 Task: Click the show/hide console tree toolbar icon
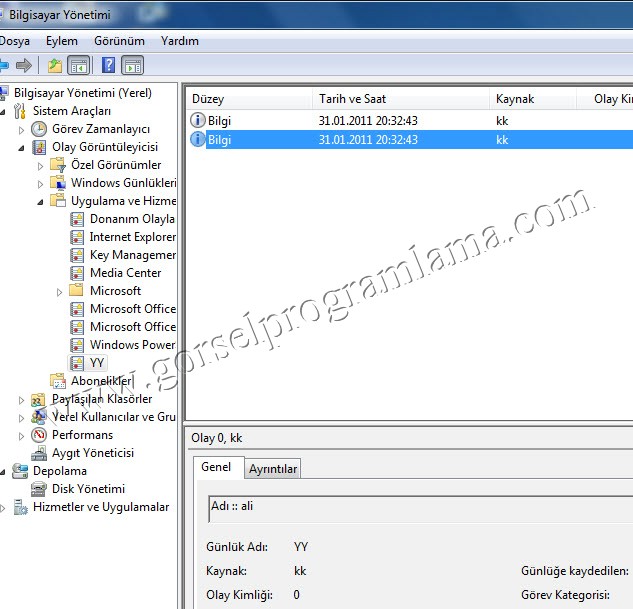pos(79,66)
